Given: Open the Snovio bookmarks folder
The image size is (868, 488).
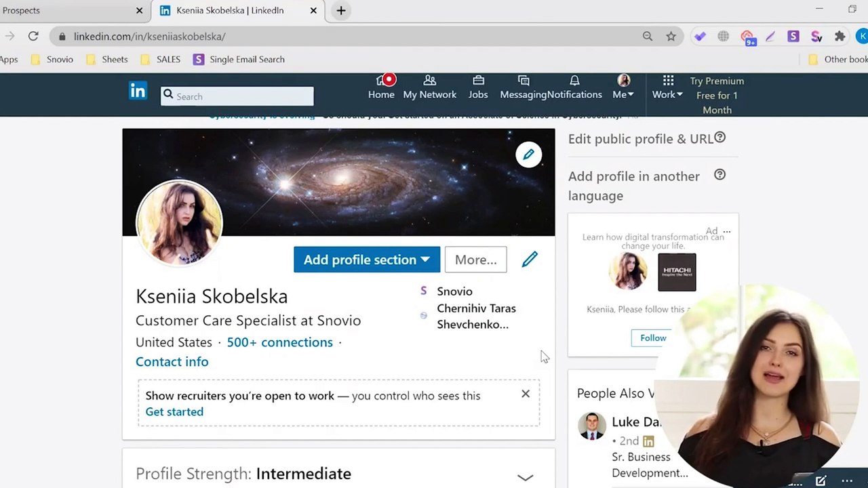Looking at the screenshot, I should (52, 60).
